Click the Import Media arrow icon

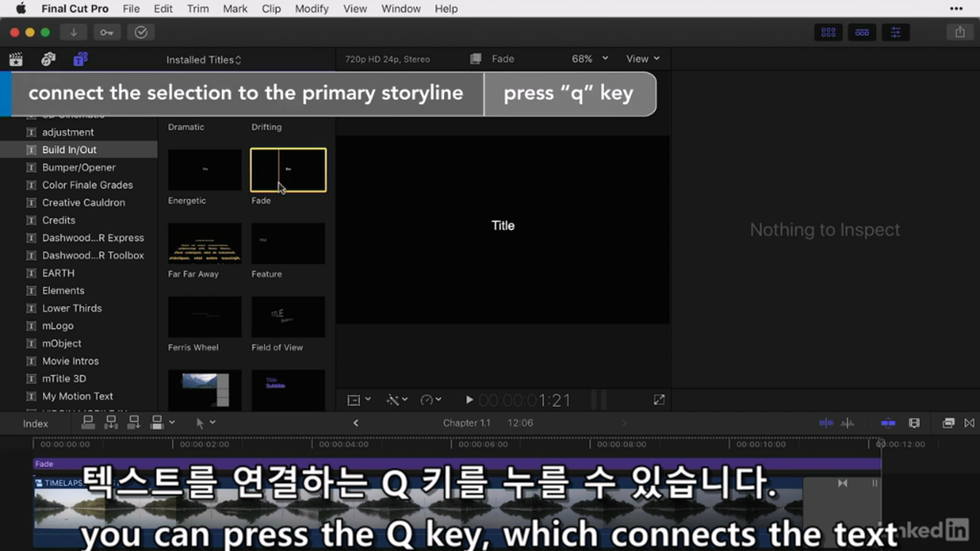pyautogui.click(x=73, y=32)
